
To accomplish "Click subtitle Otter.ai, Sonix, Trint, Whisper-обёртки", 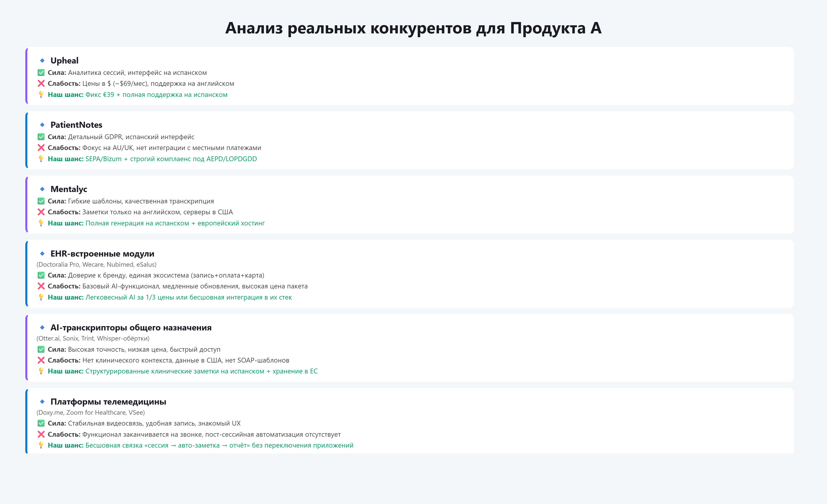I will click(93, 338).
